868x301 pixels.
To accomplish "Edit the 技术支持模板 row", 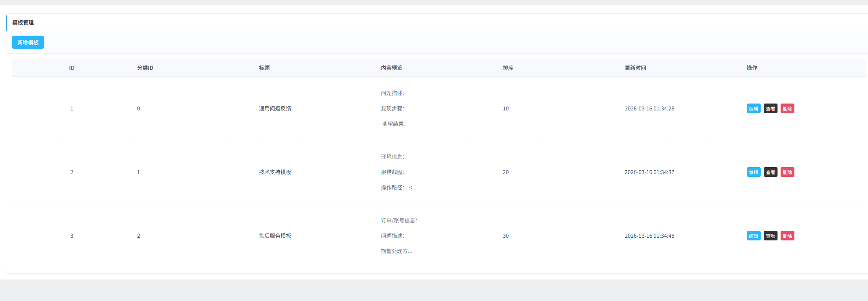I will 753,172.
